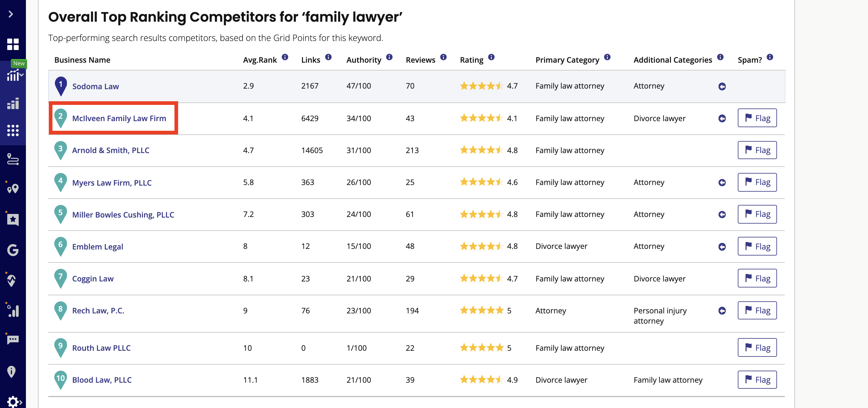Image resolution: width=868 pixels, height=408 pixels.
Task: Open the Arnold & Smith, PLLC link
Action: pyautogui.click(x=111, y=150)
